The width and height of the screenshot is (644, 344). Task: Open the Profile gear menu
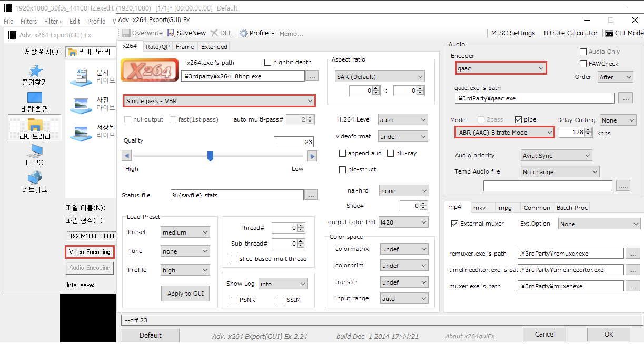[x=257, y=33]
